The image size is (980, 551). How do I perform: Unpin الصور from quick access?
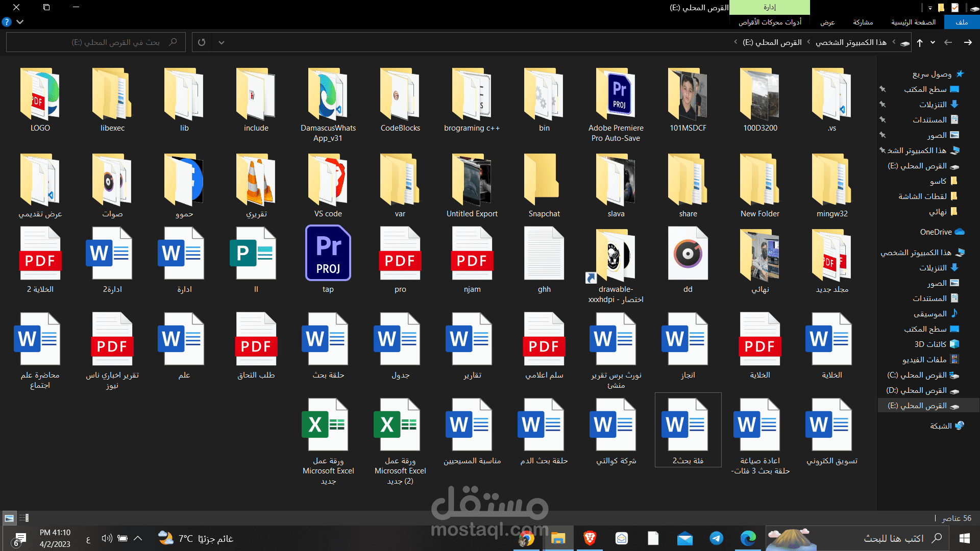(x=883, y=135)
